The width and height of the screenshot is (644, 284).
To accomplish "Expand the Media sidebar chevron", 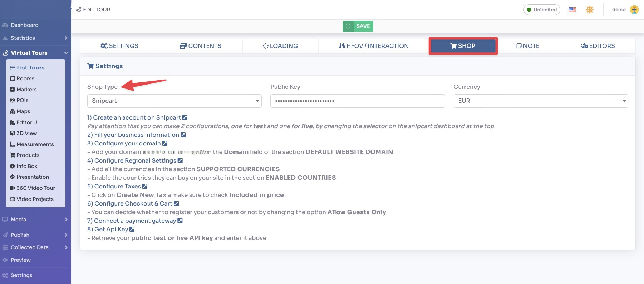I will point(66,220).
